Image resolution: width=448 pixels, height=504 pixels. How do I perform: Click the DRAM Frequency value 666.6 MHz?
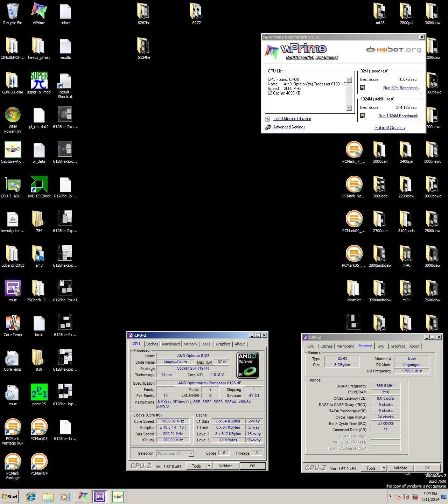click(385, 386)
